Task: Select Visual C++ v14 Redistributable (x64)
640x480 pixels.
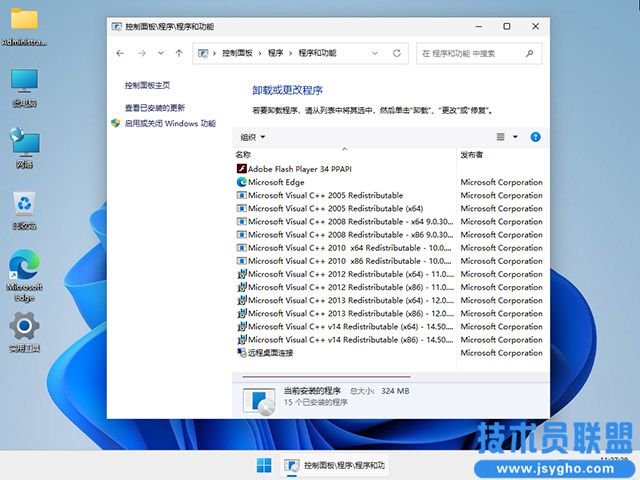Action: tap(350, 327)
